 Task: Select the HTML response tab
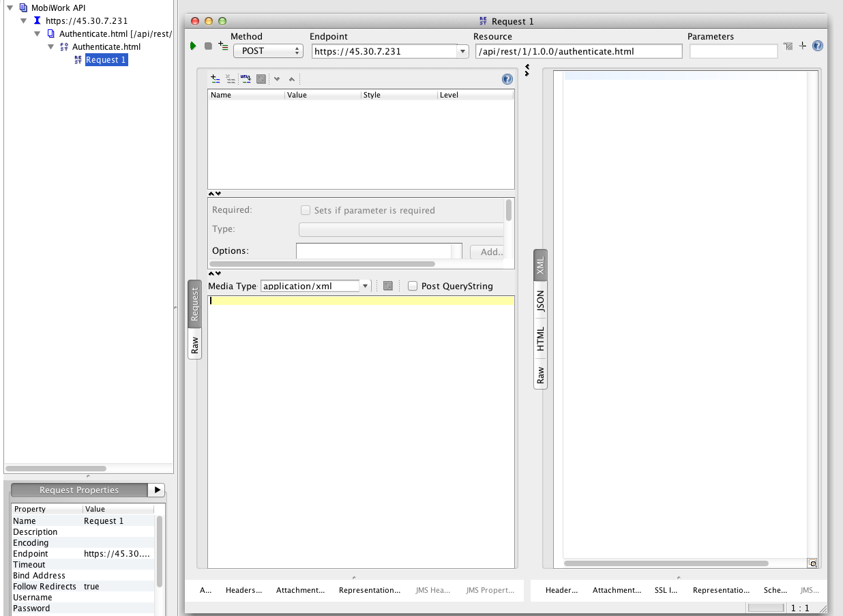pos(540,339)
